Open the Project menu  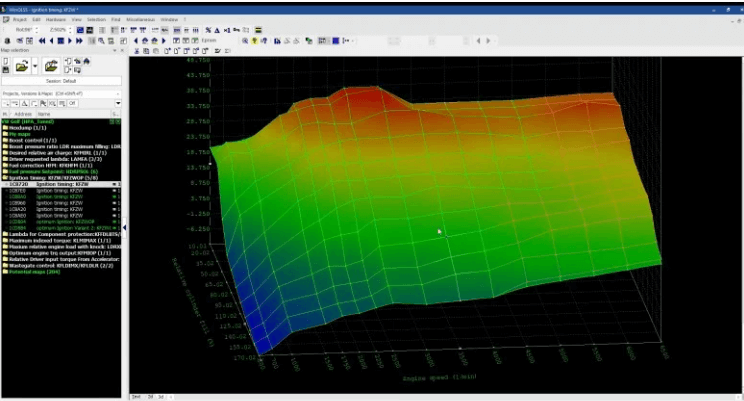coord(19,19)
